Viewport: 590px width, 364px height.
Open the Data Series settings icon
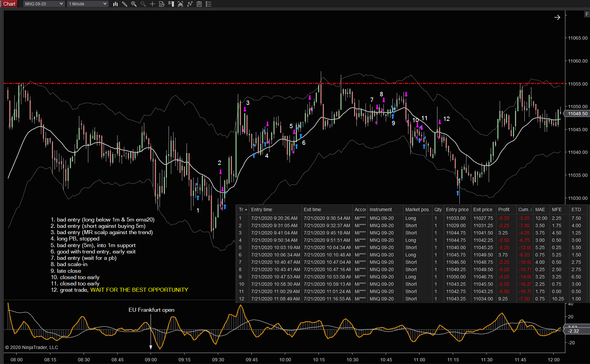point(181,4)
